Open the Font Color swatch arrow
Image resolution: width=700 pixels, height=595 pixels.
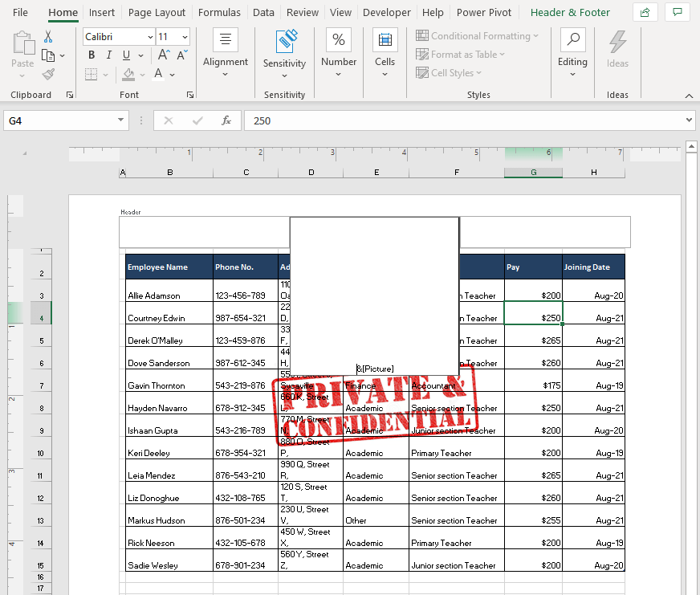point(171,74)
